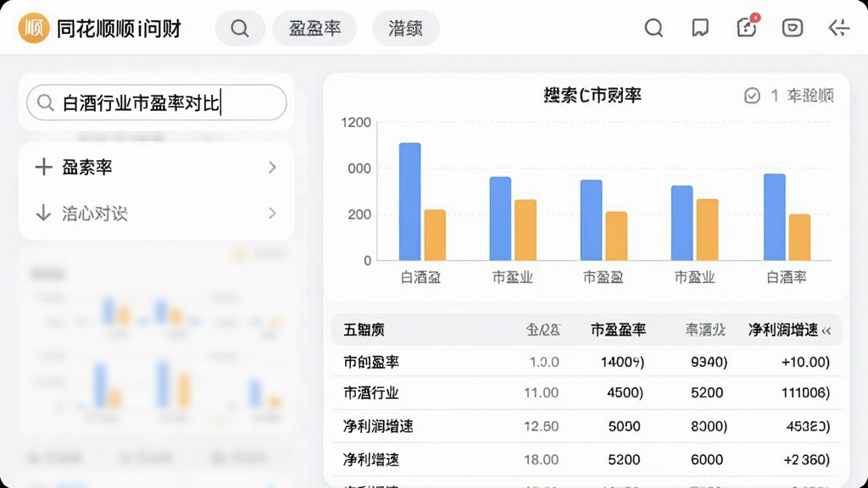Viewport: 868px width, 488px height.
Task: Click the "5200" cell in the 市酒行业 row
Action: click(x=707, y=393)
